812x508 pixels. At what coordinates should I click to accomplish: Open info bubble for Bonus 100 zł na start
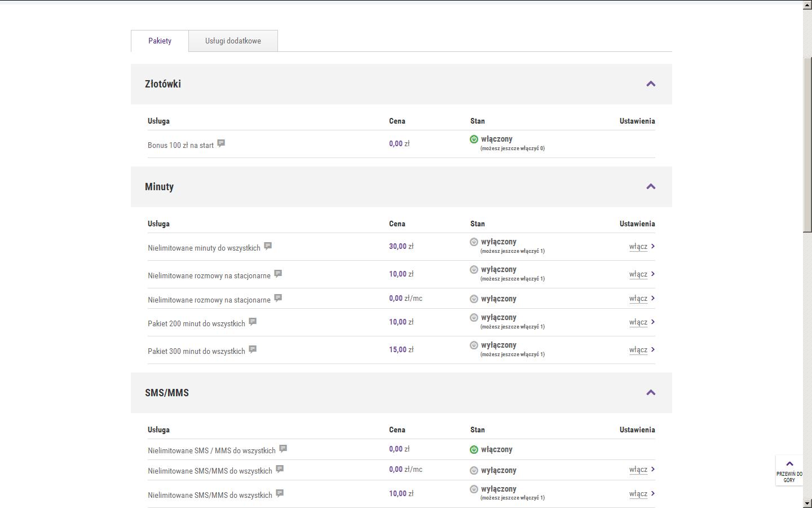pos(221,143)
